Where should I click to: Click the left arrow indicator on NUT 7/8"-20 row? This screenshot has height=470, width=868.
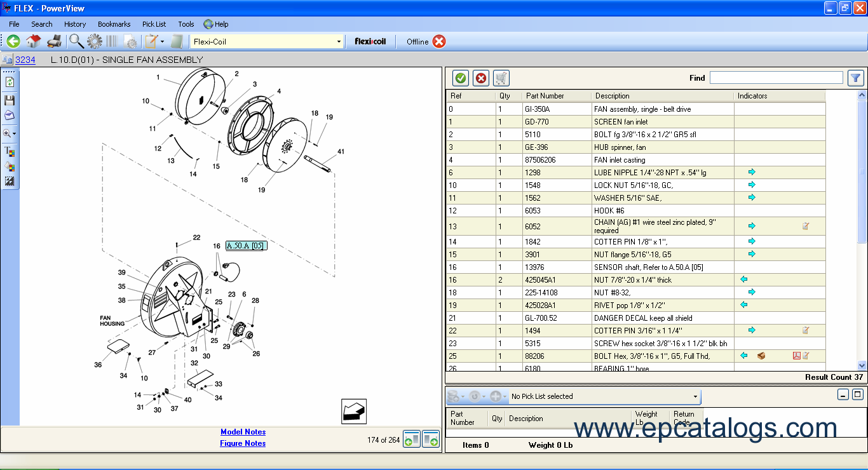(x=744, y=279)
